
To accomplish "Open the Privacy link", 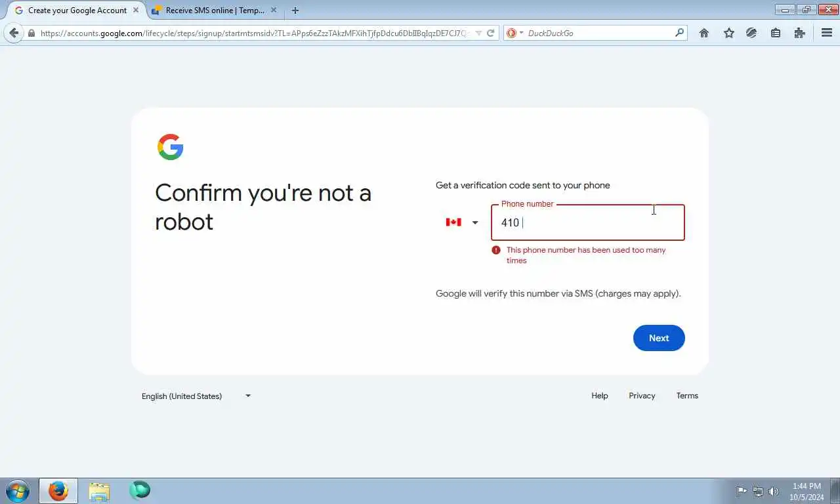I will [642, 396].
